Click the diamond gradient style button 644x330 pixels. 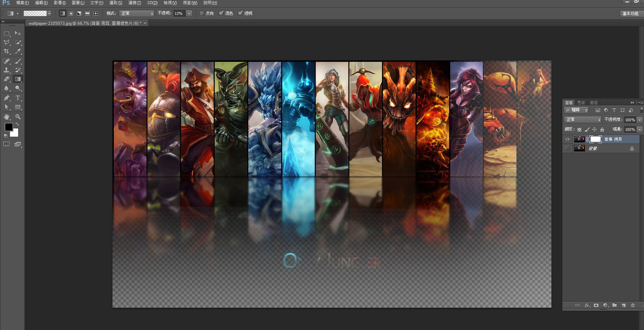[x=96, y=13]
